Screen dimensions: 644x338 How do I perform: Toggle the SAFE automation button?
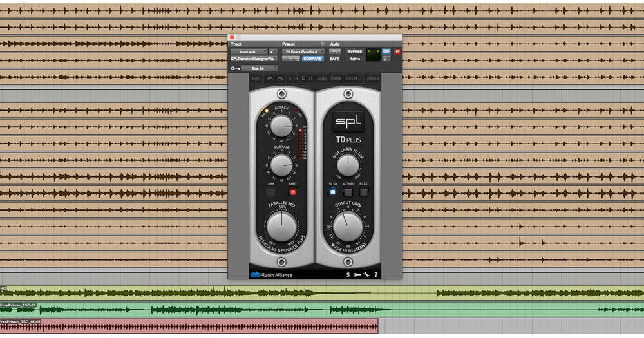pos(335,59)
